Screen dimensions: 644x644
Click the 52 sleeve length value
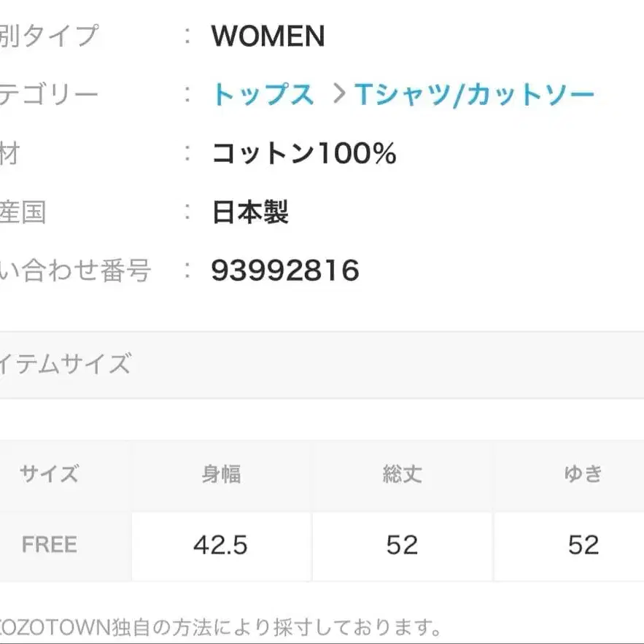[x=581, y=545]
